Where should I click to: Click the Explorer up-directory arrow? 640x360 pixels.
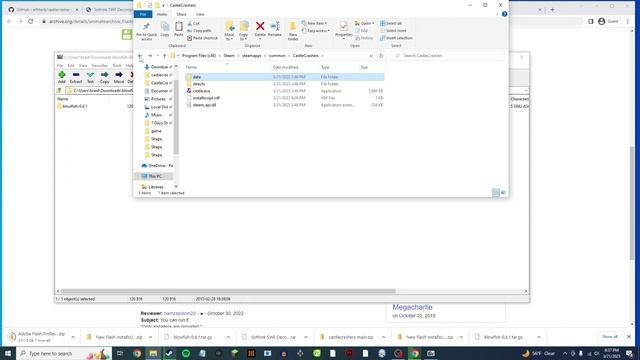click(x=164, y=56)
